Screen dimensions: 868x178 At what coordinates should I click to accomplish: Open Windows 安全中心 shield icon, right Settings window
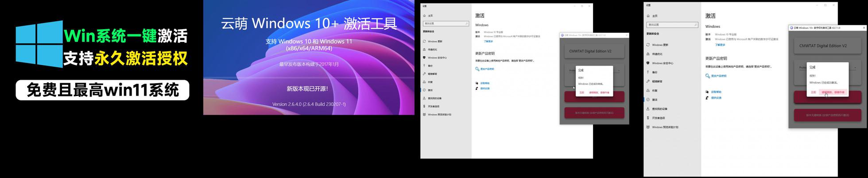[x=648, y=63]
